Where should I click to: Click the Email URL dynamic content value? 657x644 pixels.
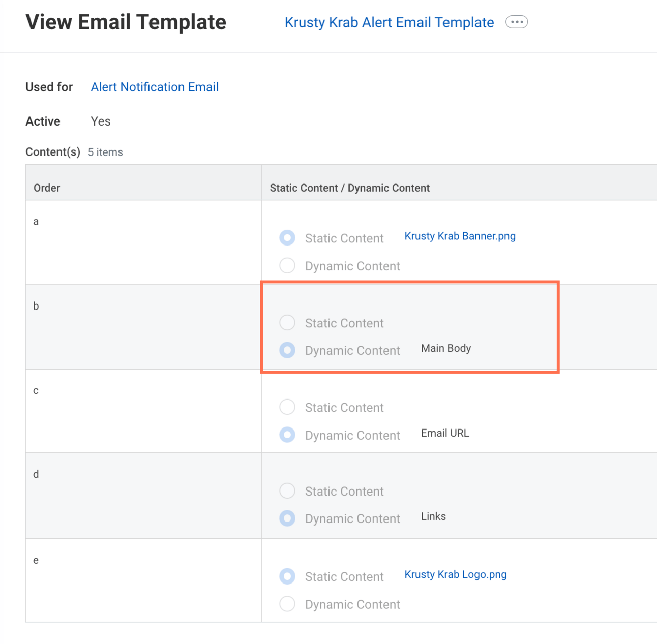point(445,433)
